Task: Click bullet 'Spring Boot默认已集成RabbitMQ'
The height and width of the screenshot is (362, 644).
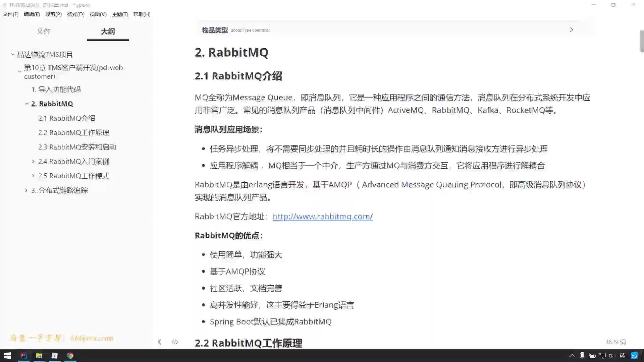Action: [x=270, y=322]
